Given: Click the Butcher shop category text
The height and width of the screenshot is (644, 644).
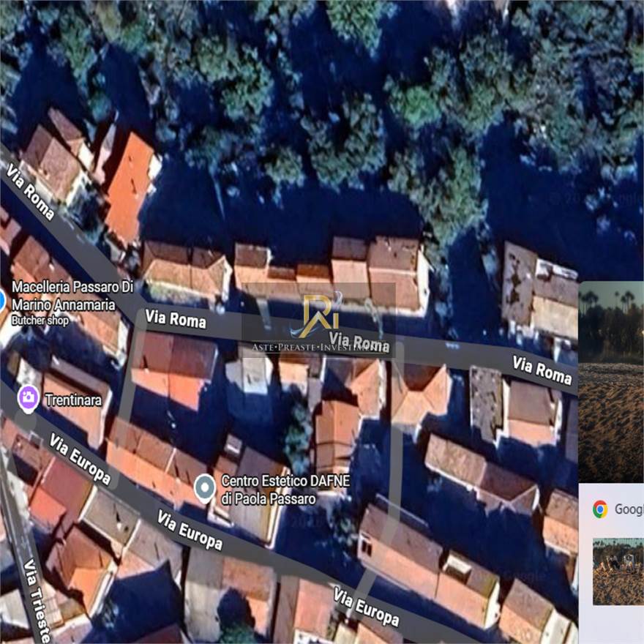Looking at the screenshot, I should 41,321.
